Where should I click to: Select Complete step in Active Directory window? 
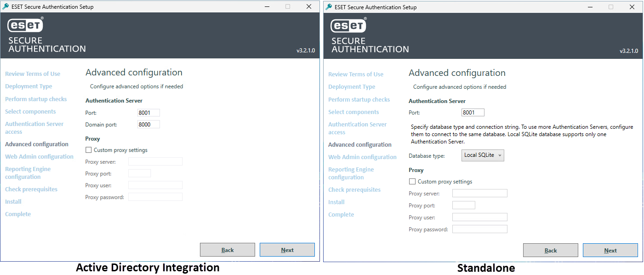coord(18,214)
